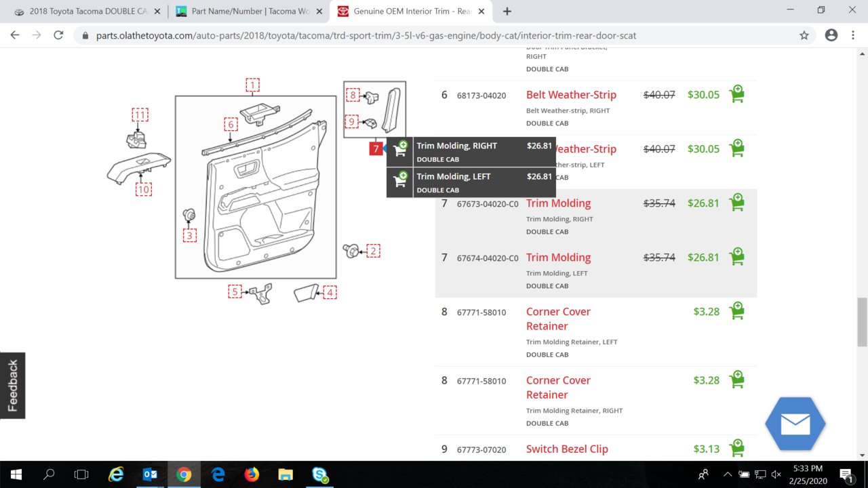
Task: Open Corner Cover Retainer LEFT link
Action: tap(558, 319)
